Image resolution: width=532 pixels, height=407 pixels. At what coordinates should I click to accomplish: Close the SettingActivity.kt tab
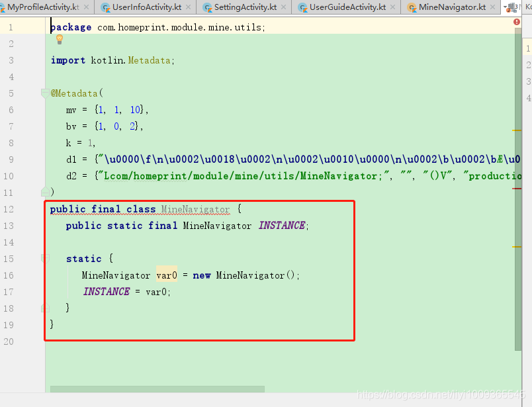284,7
